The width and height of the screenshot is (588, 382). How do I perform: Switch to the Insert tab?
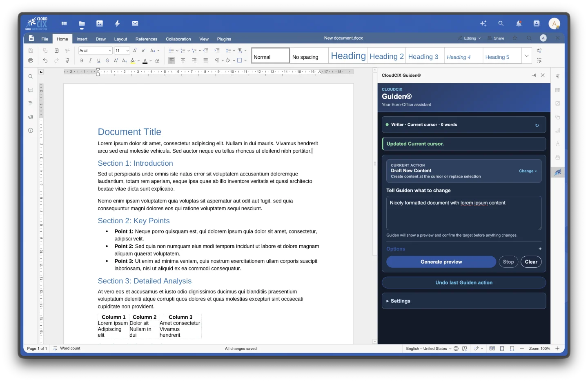point(82,39)
